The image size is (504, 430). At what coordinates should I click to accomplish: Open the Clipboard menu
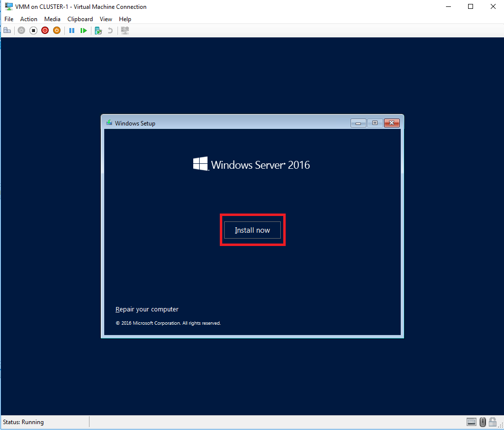pos(80,19)
